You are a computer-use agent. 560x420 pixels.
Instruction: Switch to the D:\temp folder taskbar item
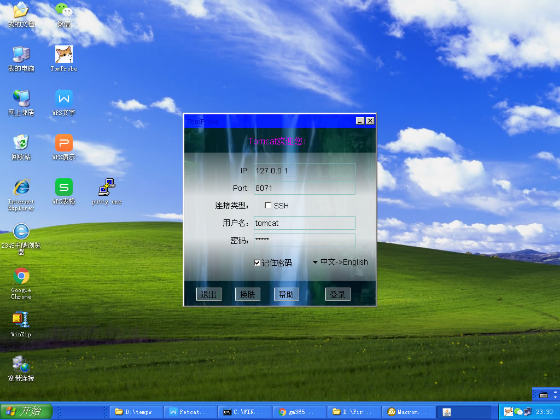136,412
